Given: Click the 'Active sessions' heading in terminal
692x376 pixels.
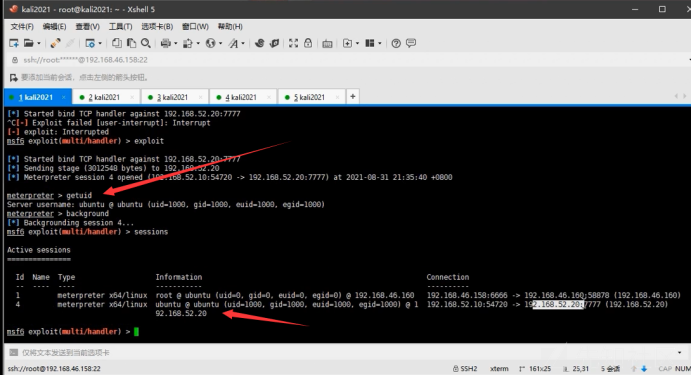Looking at the screenshot, I should pos(38,250).
